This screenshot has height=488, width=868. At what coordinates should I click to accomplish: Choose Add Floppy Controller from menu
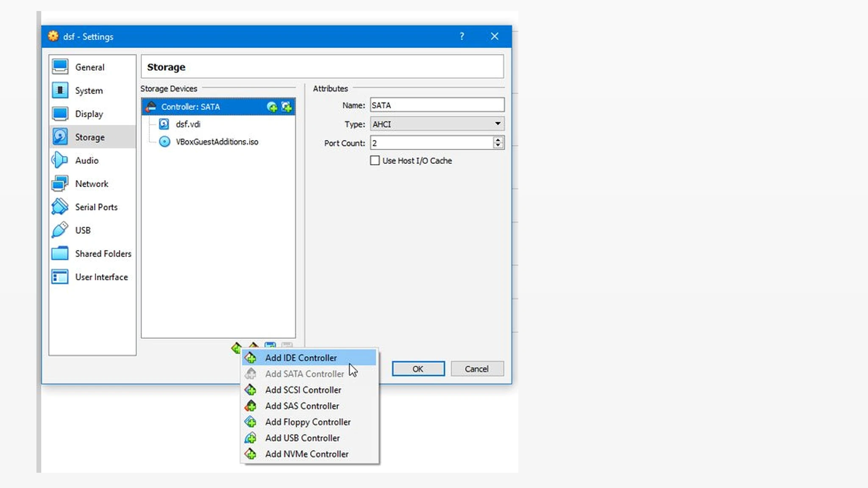(x=309, y=422)
